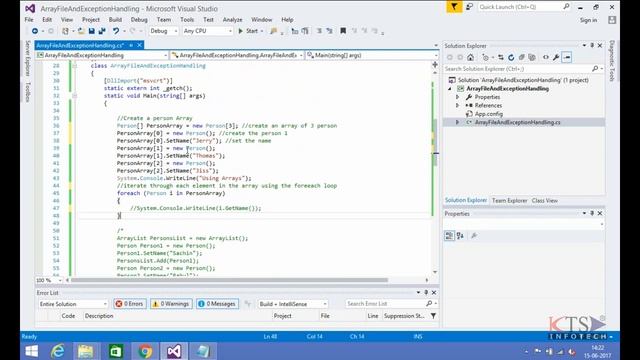Image resolution: width=640 pixels, height=360 pixels.
Task: Toggle the 0 Warnings filter
Action: pos(171,304)
